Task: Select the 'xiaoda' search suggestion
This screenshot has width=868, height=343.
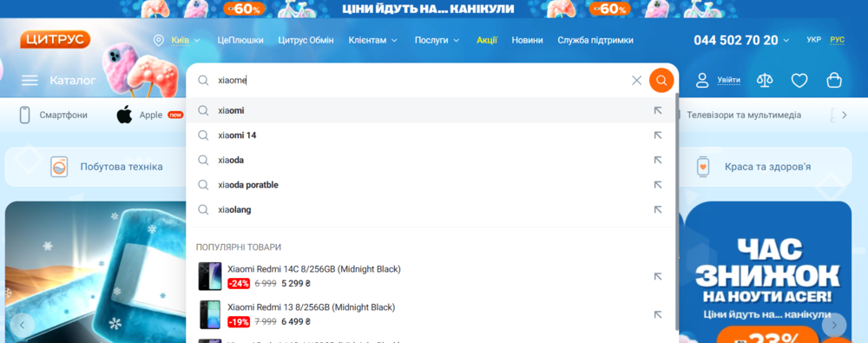Action: pos(431,160)
